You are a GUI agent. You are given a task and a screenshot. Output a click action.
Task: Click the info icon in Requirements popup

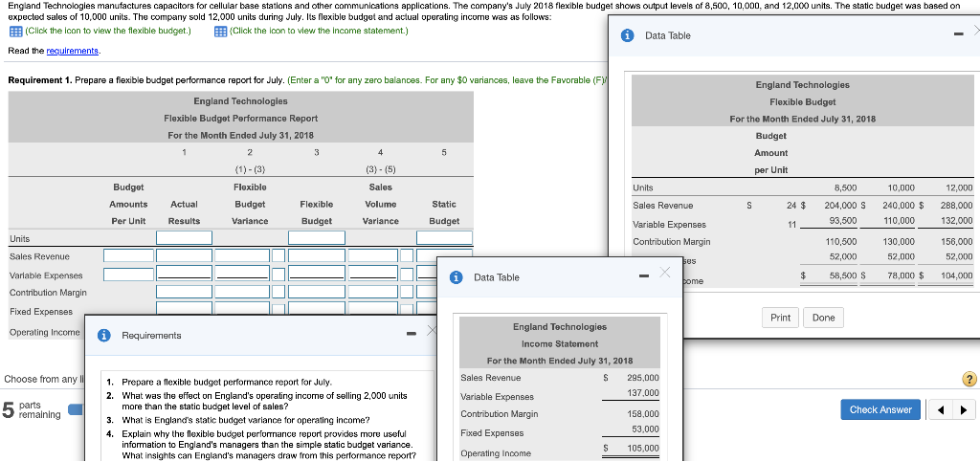click(x=104, y=336)
